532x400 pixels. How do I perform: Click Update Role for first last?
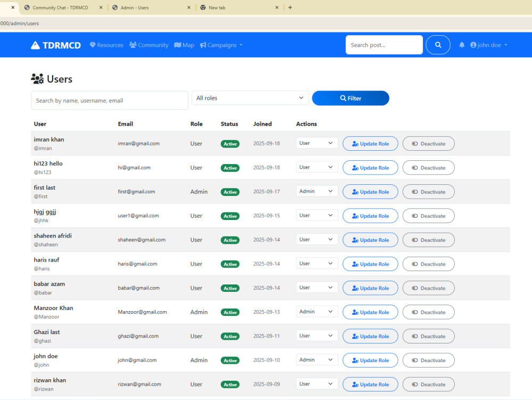tap(370, 192)
